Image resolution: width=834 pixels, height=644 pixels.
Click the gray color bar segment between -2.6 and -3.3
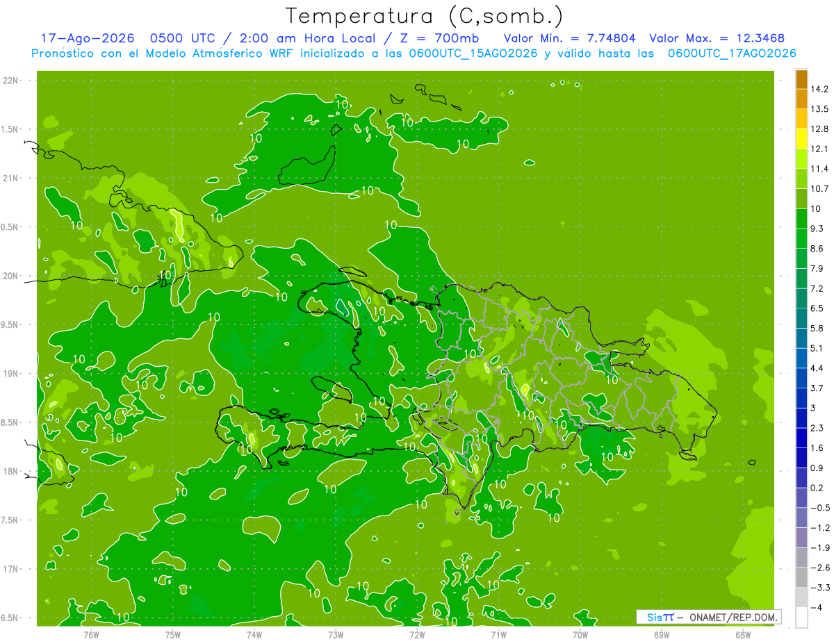click(801, 578)
